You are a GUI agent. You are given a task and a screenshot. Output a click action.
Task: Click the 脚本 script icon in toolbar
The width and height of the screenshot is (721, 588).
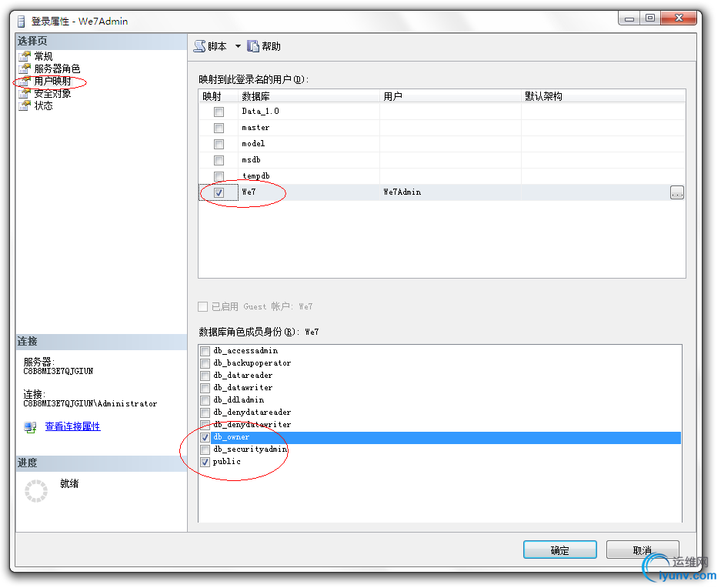(199, 46)
